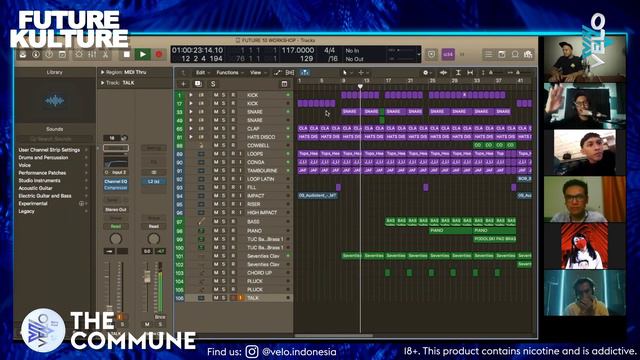Toggle the blue Catch Playhead button
The image size is (640, 360).
(304, 73)
